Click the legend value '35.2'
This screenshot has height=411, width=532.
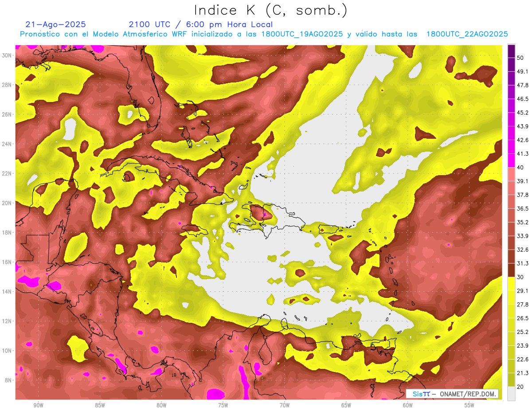(523, 223)
